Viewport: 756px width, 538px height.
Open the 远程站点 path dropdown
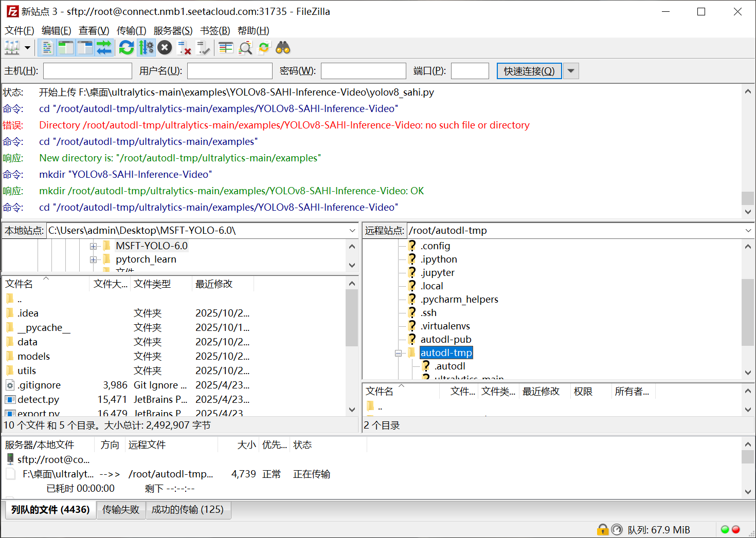pos(748,231)
